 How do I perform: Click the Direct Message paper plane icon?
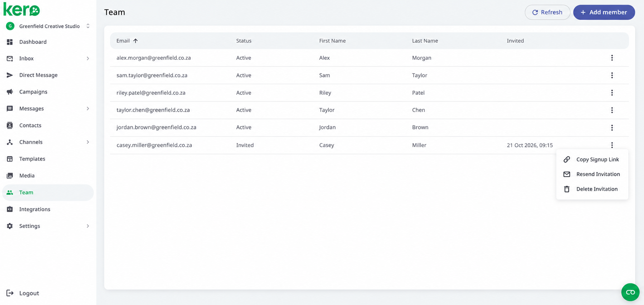pos(10,75)
